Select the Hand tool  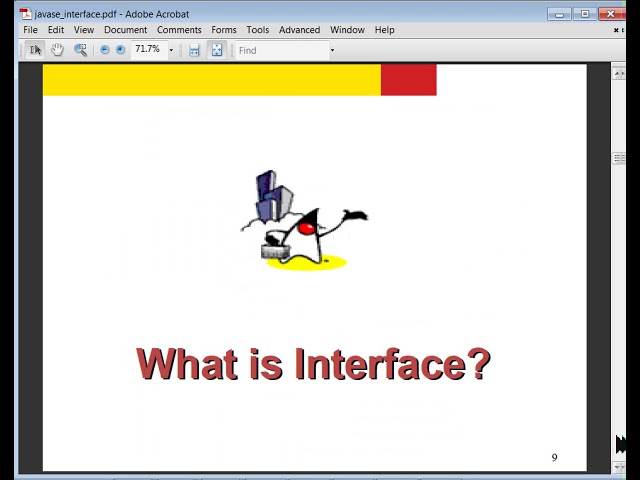coord(58,50)
